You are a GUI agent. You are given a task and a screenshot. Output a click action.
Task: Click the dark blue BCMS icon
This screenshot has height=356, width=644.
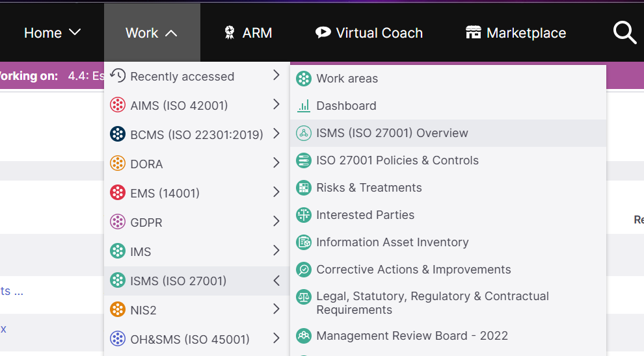[118, 134]
